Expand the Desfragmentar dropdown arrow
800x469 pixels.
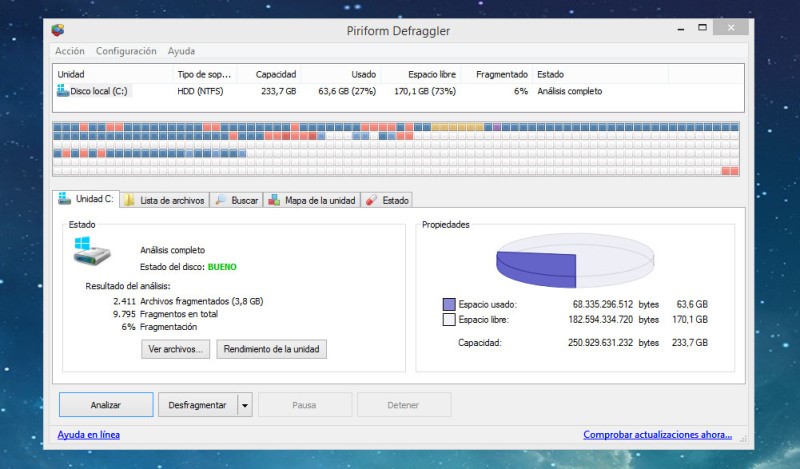pos(245,405)
